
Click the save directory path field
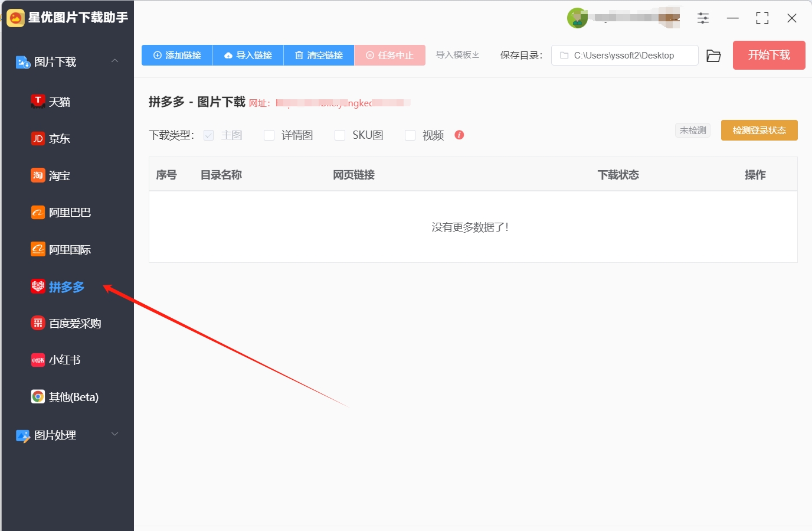click(624, 55)
